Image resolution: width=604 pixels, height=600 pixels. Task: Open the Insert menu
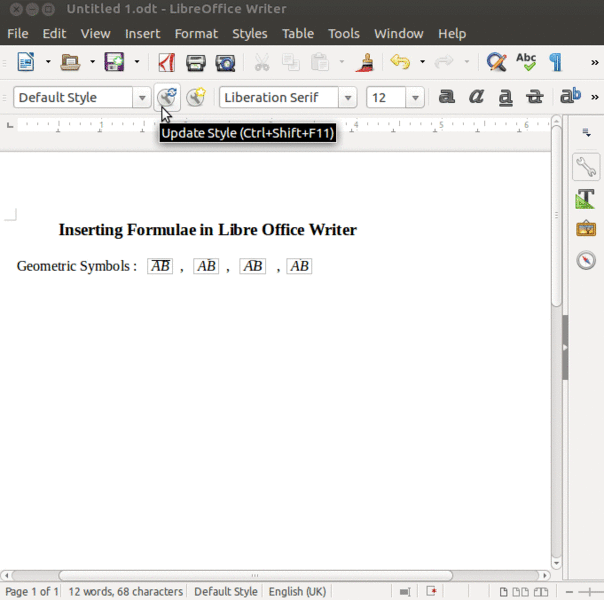(x=143, y=34)
